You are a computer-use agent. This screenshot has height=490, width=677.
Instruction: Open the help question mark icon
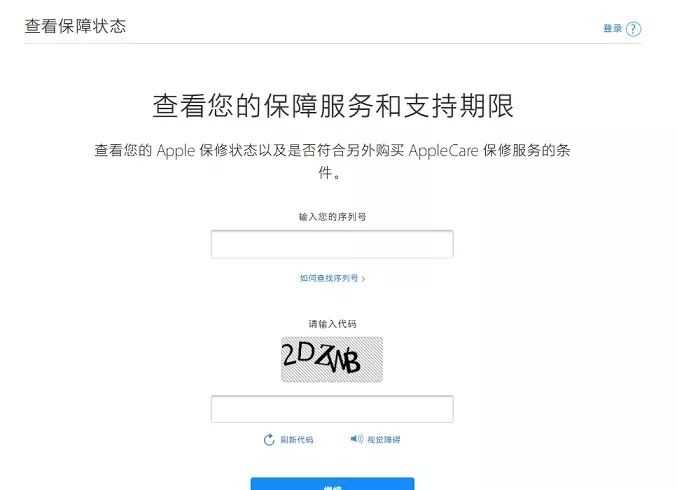point(633,29)
